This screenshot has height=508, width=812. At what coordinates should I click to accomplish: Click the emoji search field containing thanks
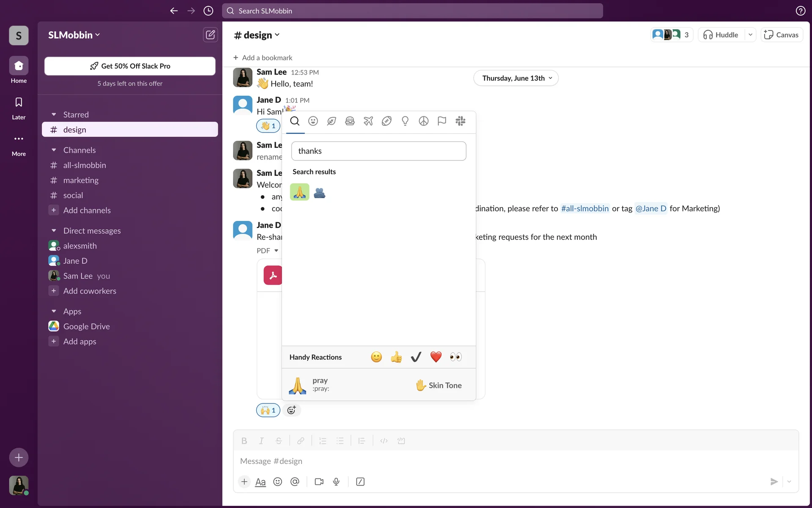(x=379, y=151)
